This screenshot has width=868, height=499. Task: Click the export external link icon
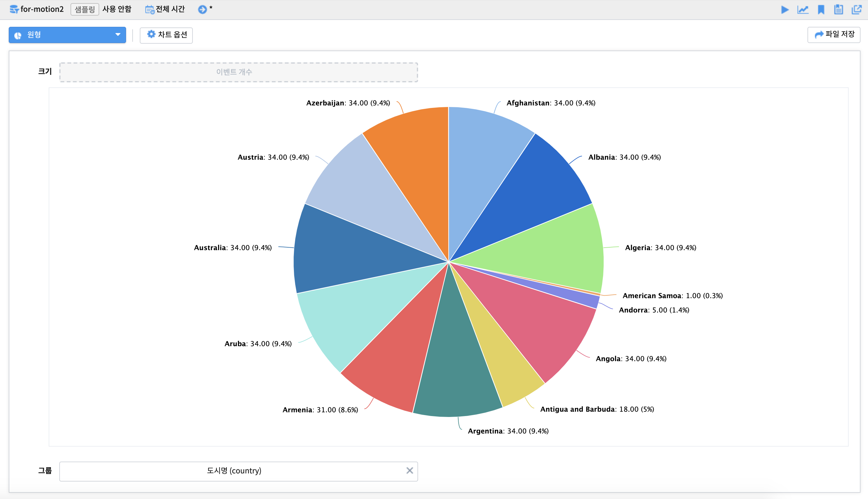click(x=857, y=10)
